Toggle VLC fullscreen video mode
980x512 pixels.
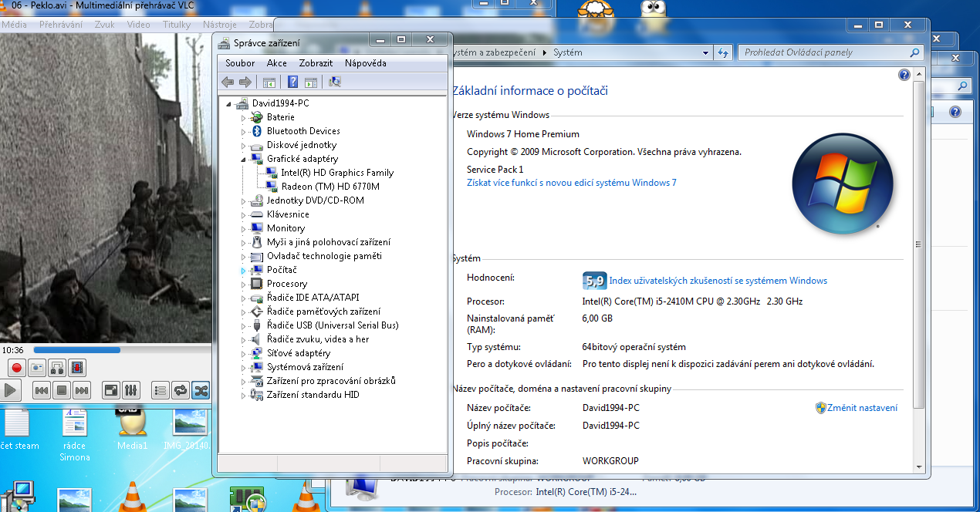(111, 391)
